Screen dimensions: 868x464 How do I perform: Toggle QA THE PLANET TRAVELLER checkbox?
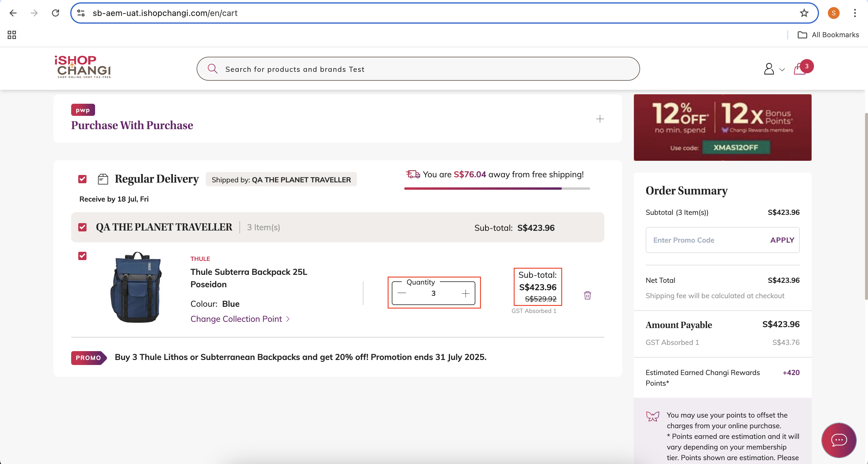pyautogui.click(x=82, y=227)
